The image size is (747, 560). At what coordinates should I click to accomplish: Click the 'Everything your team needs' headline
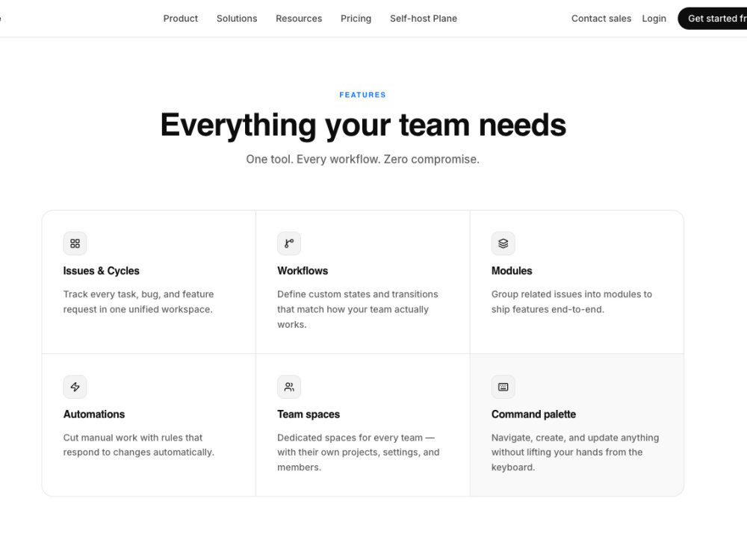click(x=363, y=125)
